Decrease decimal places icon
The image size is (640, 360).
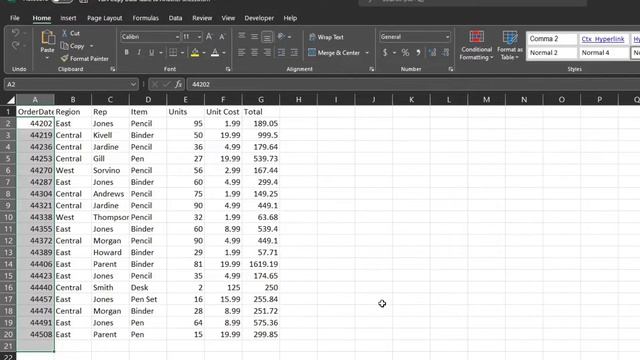tap(445, 53)
